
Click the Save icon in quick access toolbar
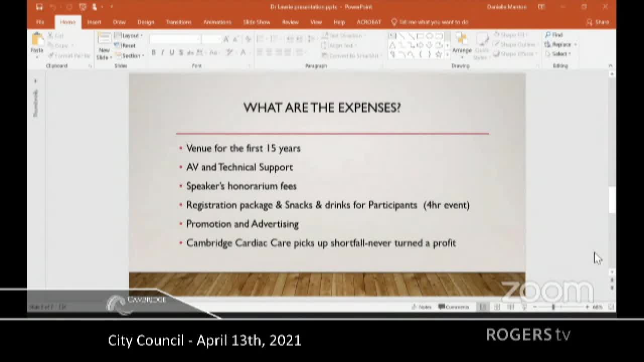(39, 7)
